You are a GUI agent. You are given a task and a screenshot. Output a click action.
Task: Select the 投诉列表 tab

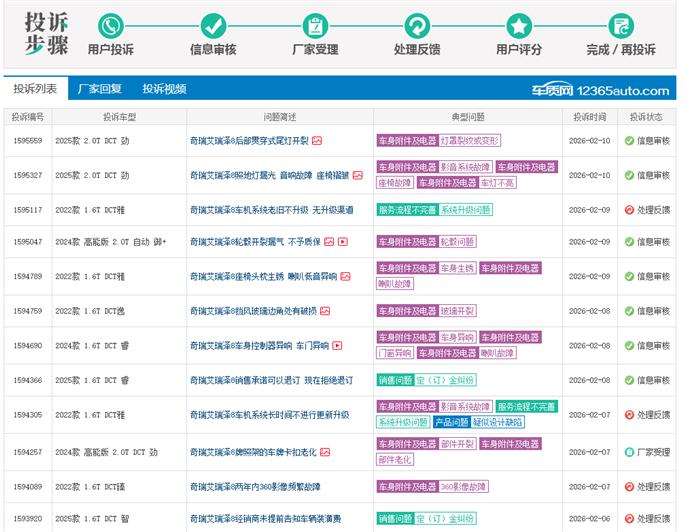tap(35, 89)
